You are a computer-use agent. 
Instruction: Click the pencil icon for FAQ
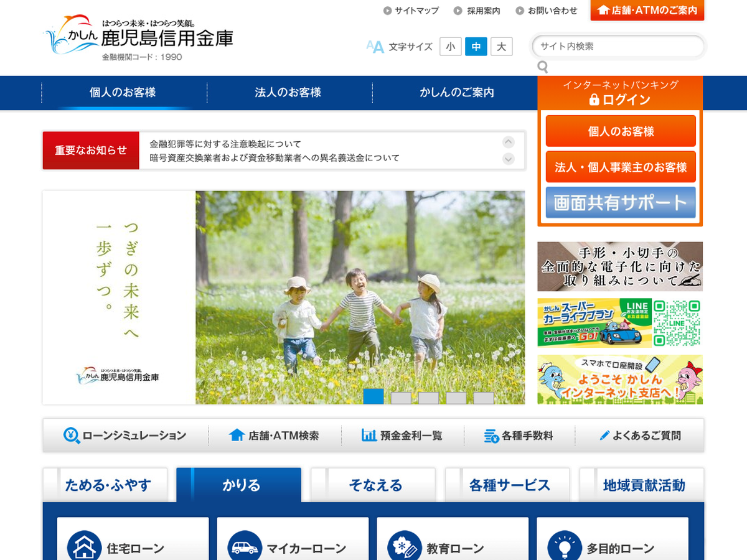[604, 436]
